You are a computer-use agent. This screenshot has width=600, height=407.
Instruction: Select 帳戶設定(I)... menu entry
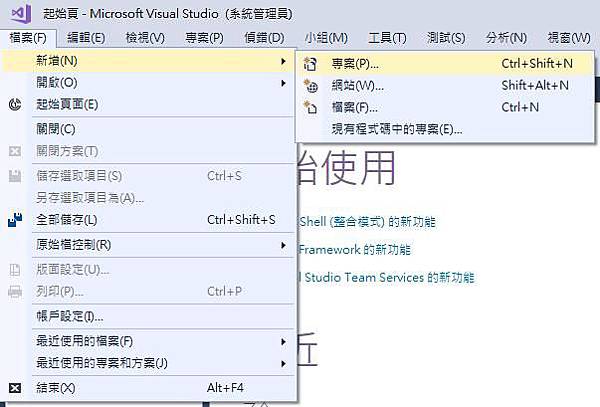coord(148,317)
